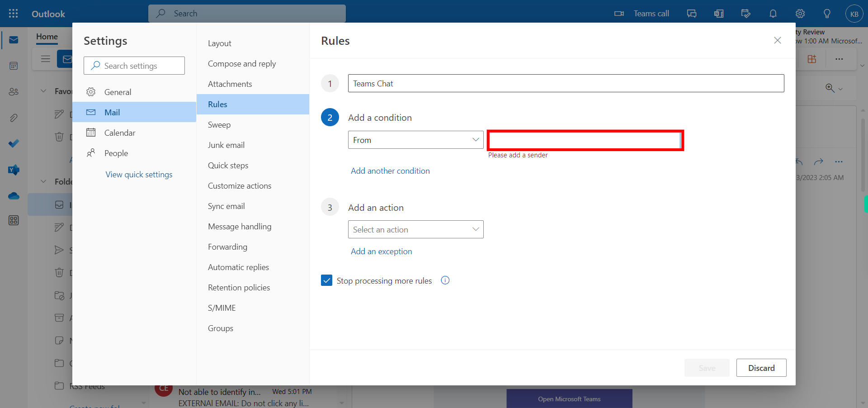The image size is (868, 408).
Task: Open the notifications bell icon
Action: tap(773, 14)
